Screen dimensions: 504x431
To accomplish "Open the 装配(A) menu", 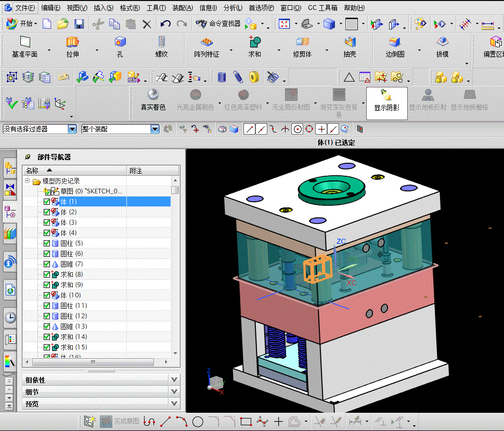I will tap(182, 8).
